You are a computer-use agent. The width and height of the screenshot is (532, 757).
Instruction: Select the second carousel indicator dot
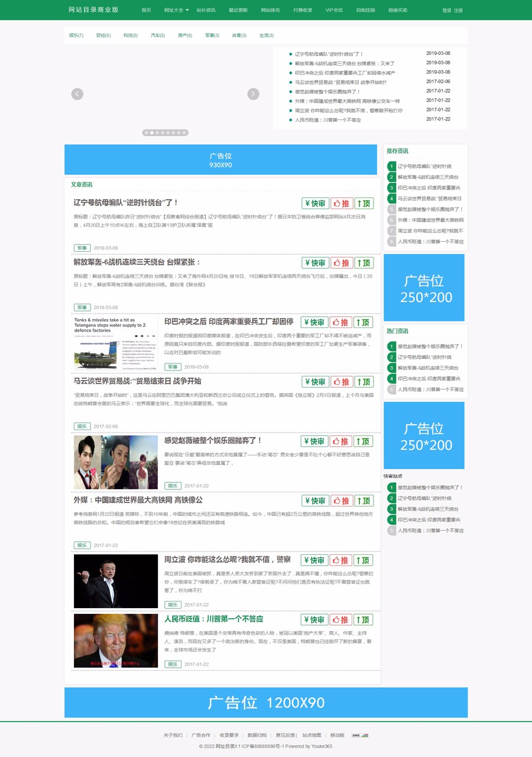tap(152, 133)
